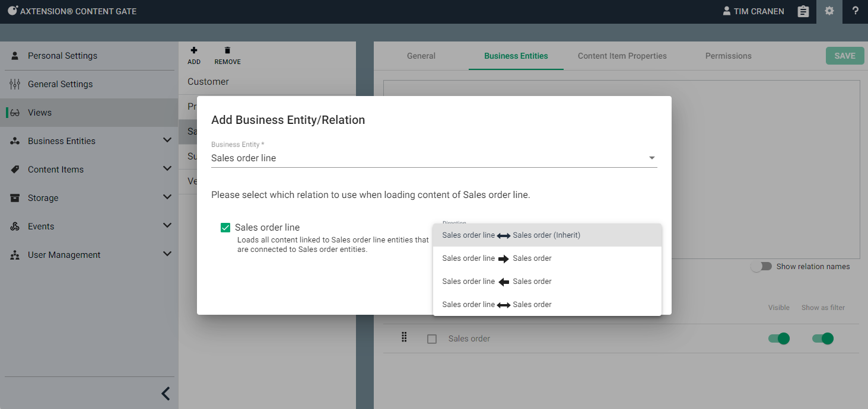Open Personal Settings in the sidebar
Viewport: 868px width, 409px height.
[x=62, y=56]
